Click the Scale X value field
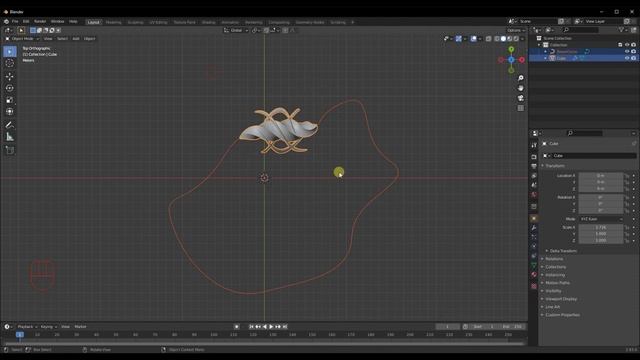Viewport: 640px width, 360px height. click(x=601, y=227)
